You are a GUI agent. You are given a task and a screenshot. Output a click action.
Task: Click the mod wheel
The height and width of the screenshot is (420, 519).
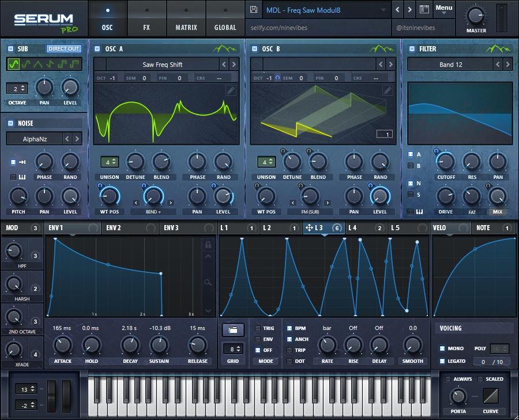(66, 396)
